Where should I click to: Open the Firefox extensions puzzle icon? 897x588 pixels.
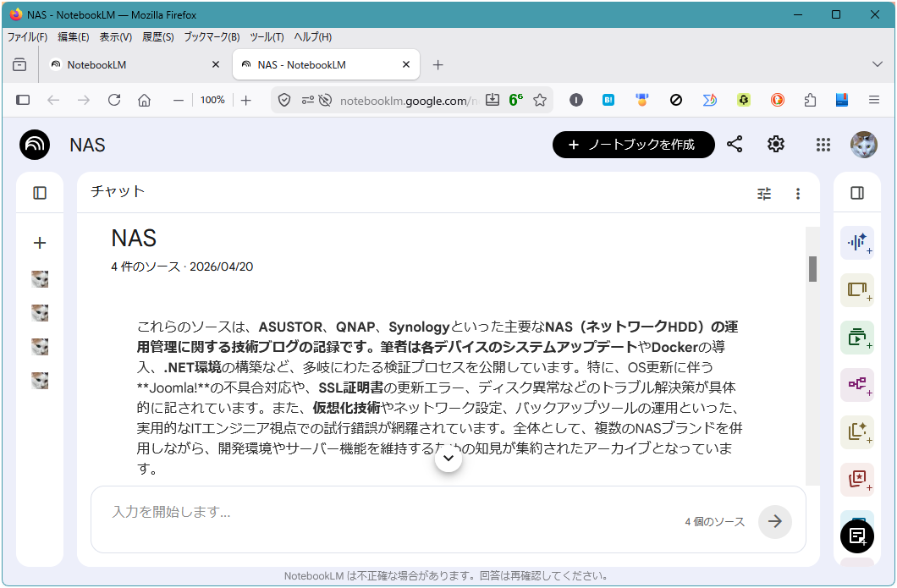(810, 100)
